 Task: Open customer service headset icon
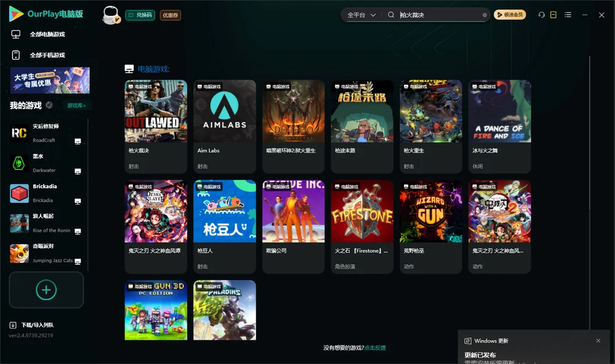pyautogui.click(x=542, y=15)
